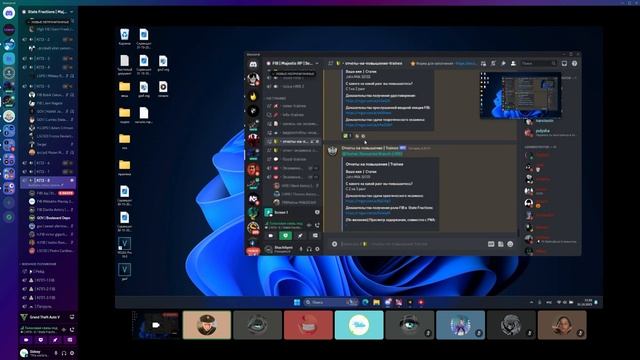Screen dimensions: 640x360
Task: Mute microphone in outer Discord user panel
Action: coord(56,353)
